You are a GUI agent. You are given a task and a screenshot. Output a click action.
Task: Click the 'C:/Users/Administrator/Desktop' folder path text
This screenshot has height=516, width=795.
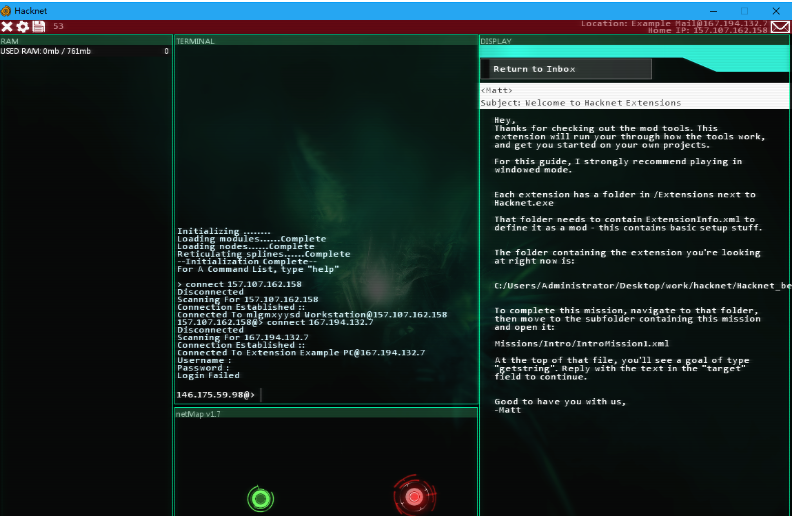coord(642,286)
